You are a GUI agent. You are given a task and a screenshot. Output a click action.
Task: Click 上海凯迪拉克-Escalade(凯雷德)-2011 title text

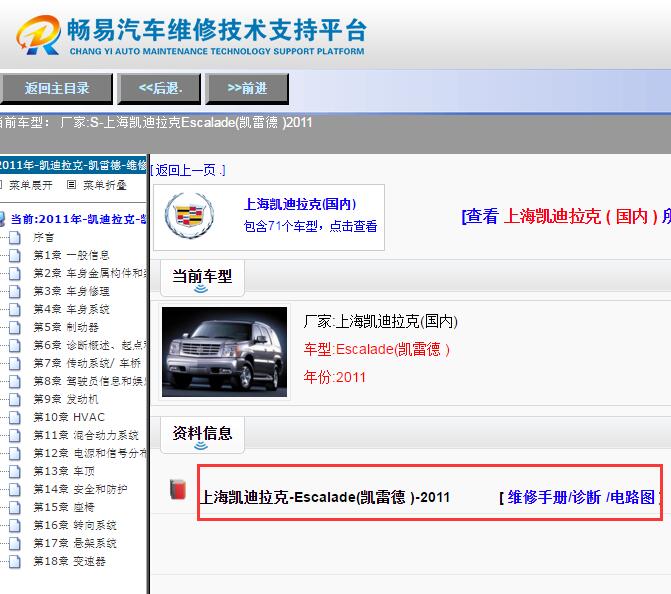(x=324, y=497)
